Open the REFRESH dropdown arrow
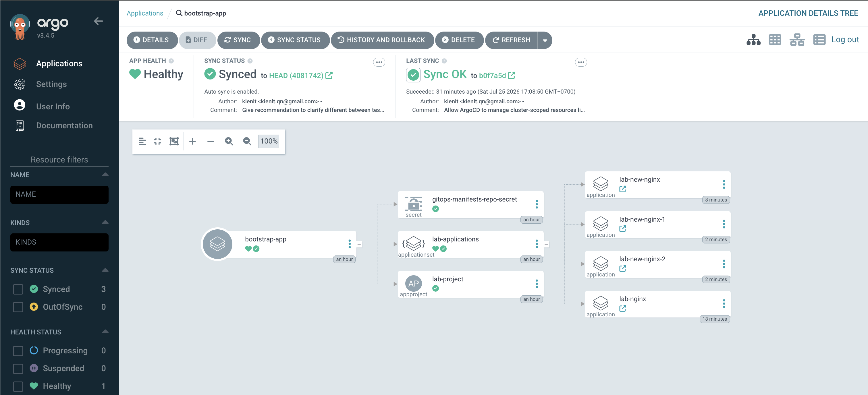The height and width of the screenshot is (395, 868). tap(545, 40)
